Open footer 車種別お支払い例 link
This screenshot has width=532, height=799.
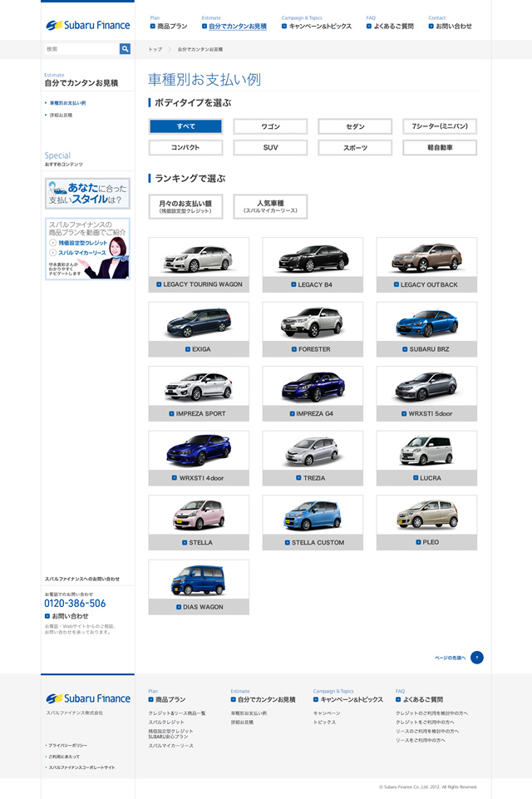249,713
